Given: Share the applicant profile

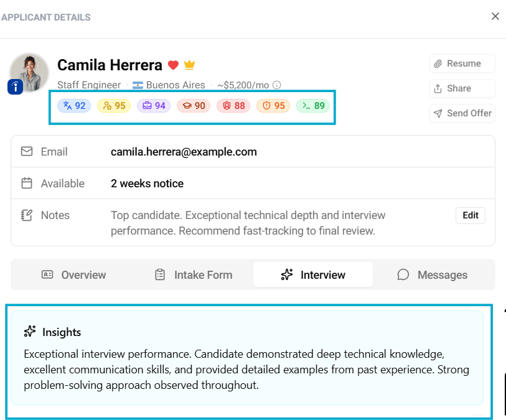Looking at the screenshot, I should click(x=462, y=88).
